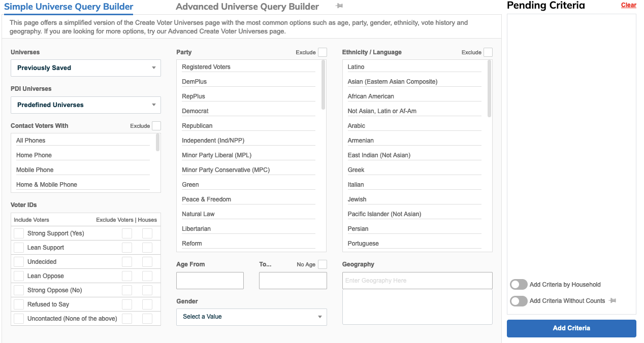Check include box for Lean Support
644x343 pixels.
[19, 248]
